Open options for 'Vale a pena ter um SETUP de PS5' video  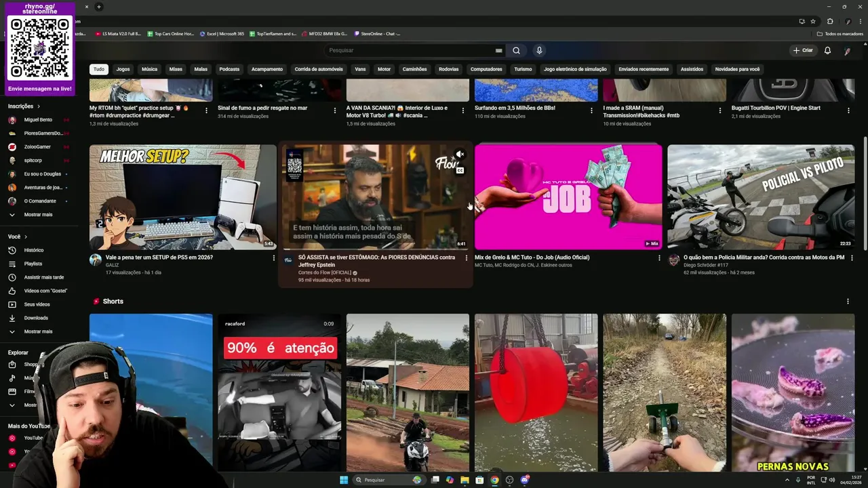274,258
